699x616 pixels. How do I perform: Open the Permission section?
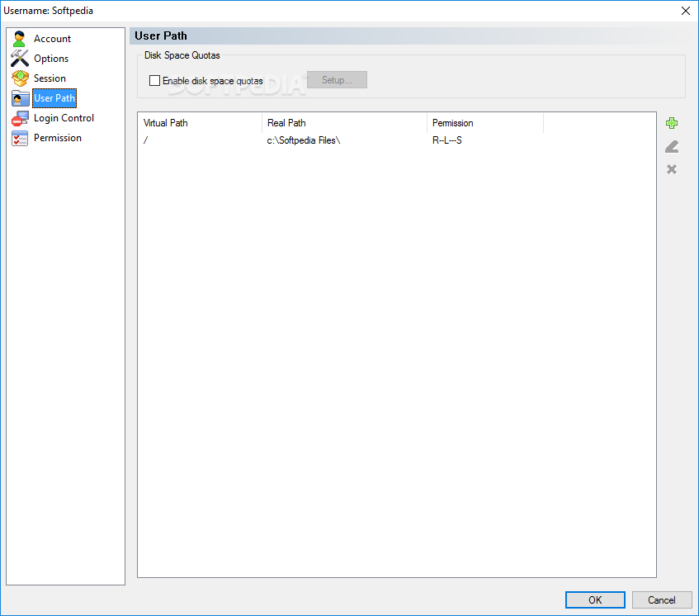(58, 138)
